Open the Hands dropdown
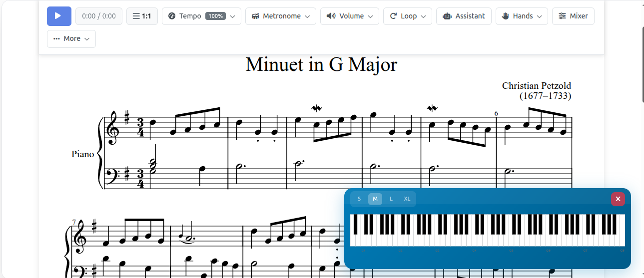This screenshot has height=278, width=644. pyautogui.click(x=522, y=16)
